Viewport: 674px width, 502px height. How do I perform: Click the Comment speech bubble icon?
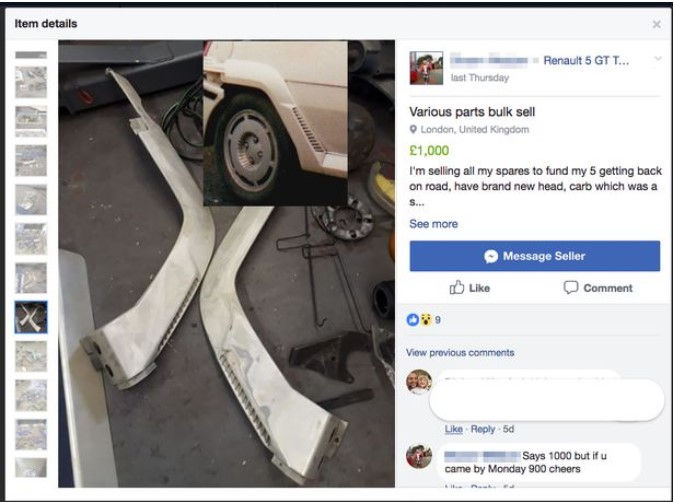[570, 288]
